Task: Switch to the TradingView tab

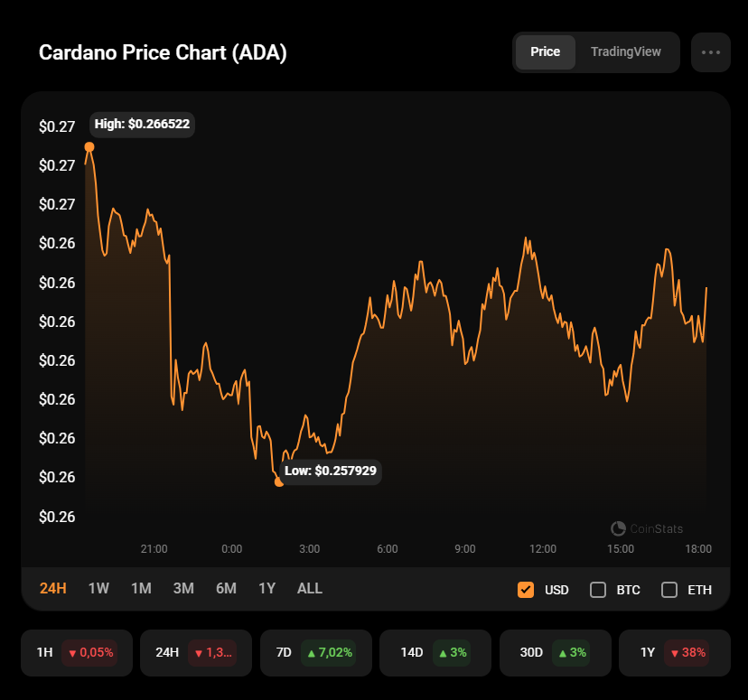Action: [x=625, y=52]
